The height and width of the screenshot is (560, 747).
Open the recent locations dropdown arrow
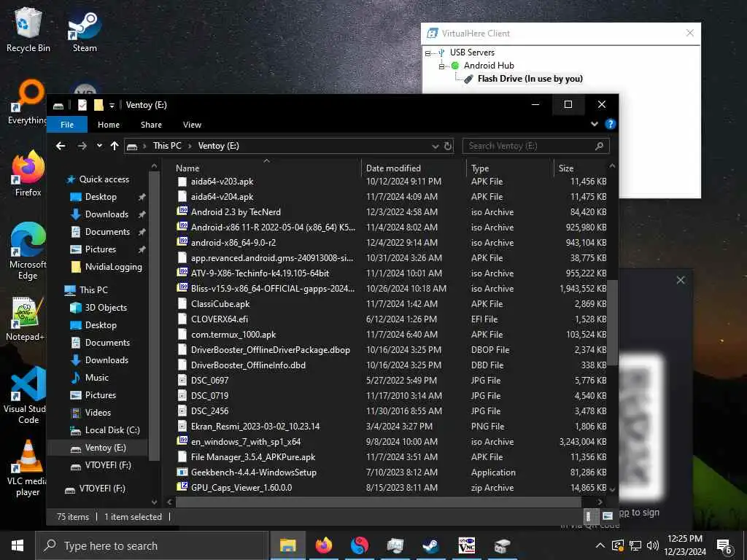[x=99, y=146]
